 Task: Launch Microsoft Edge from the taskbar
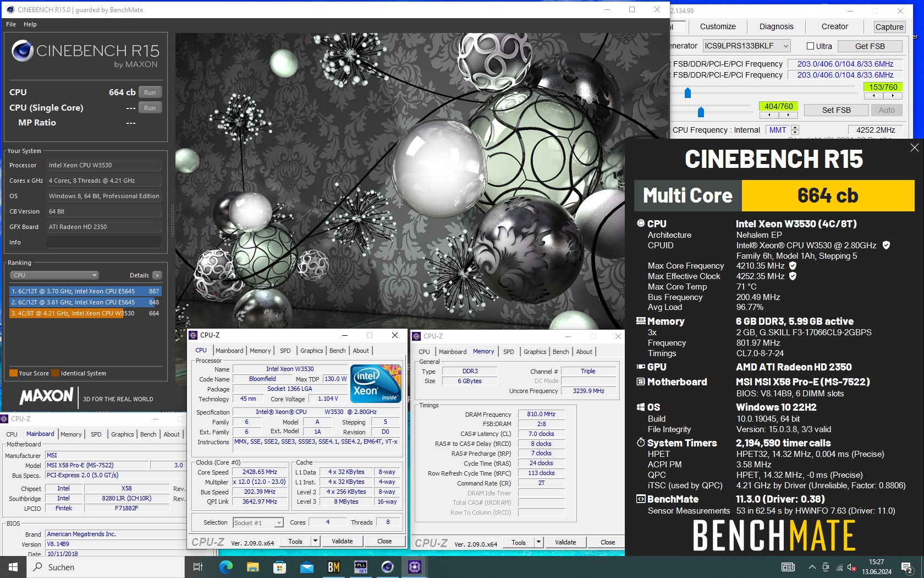point(226,567)
